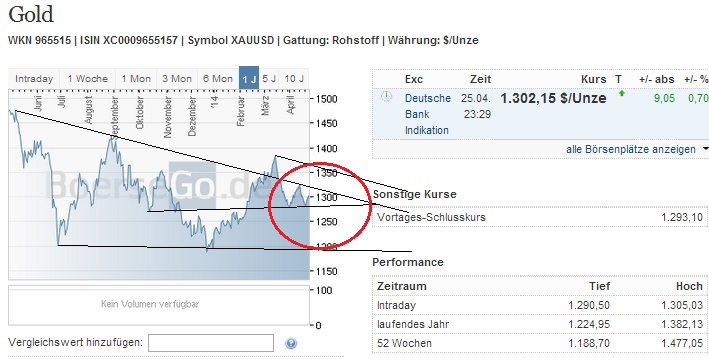
Task: Expand the alle Börsenplätze arrow
Action: [x=705, y=149]
